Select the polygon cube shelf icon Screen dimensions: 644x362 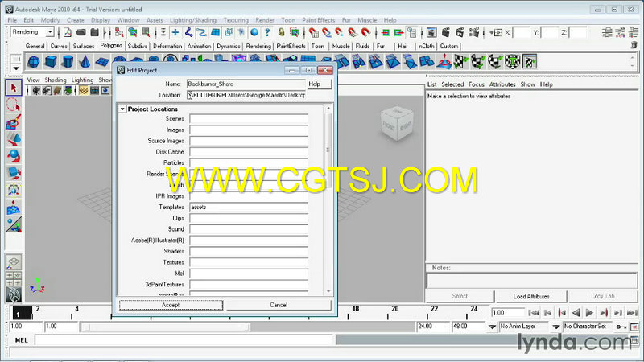pos(51,62)
